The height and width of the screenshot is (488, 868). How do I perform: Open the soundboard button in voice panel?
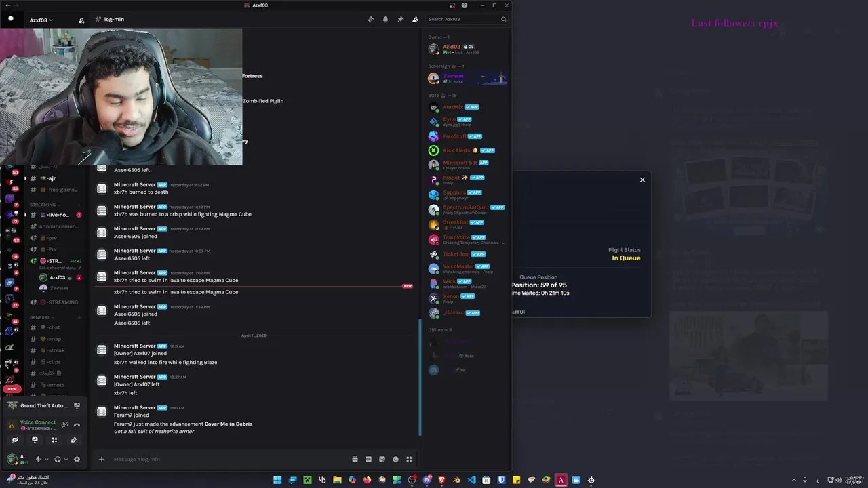tap(74, 440)
